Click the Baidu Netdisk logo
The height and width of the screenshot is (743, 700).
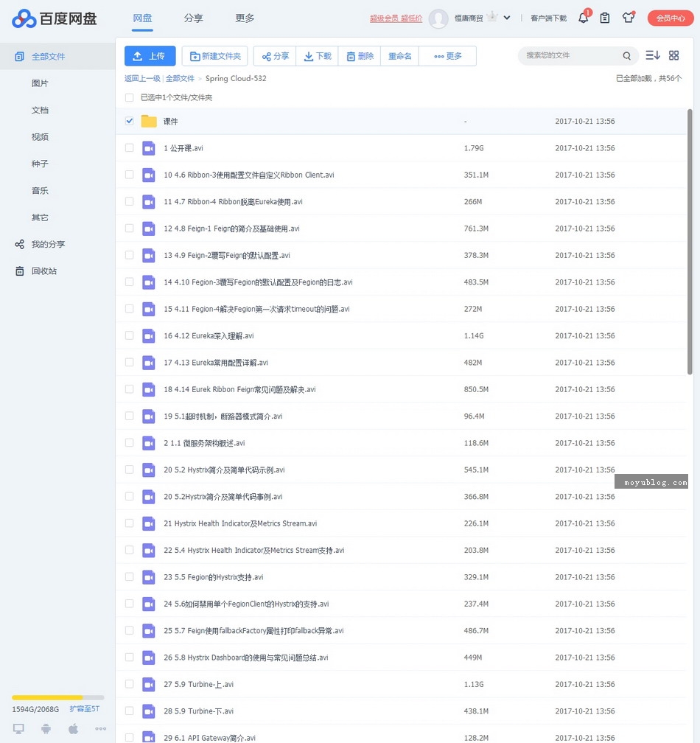coord(54,18)
